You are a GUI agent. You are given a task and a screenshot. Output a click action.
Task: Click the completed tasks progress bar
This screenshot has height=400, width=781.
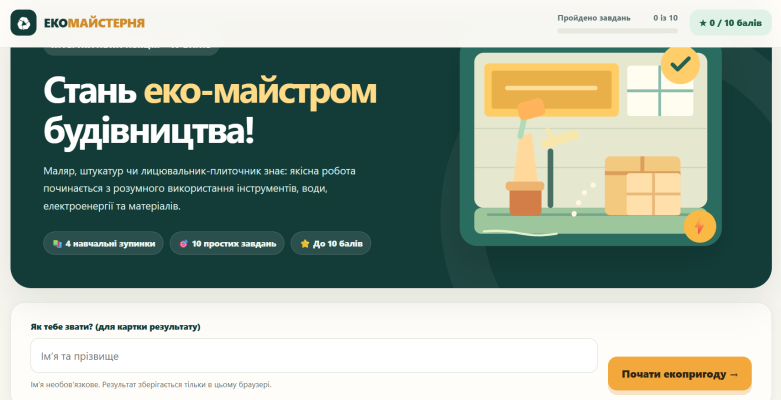click(x=617, y=31)
